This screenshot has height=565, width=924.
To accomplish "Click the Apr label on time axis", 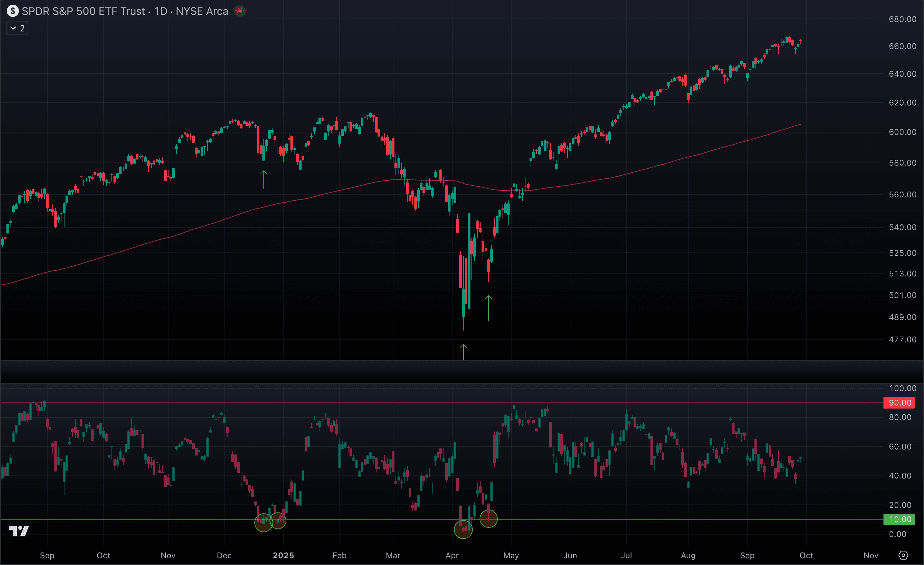I will (x=452, y=555).
